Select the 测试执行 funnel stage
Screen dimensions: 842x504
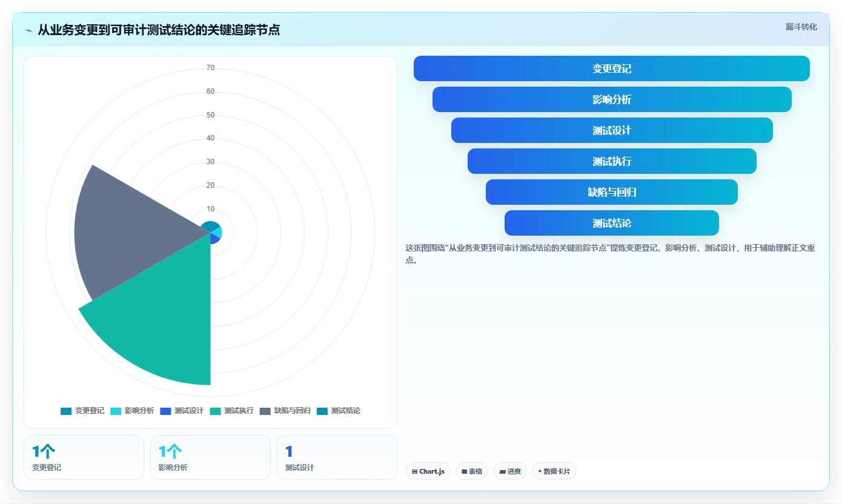click(612, 161)
